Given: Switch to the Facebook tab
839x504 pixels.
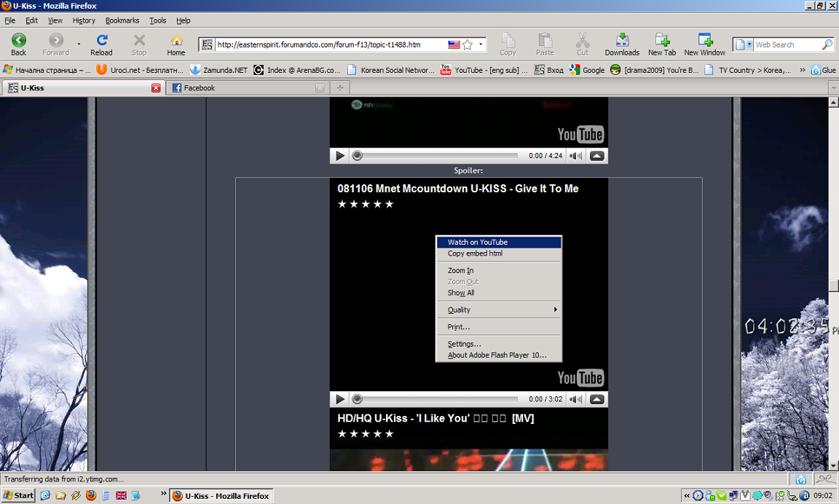Looking at the screenshot, I should [x=248, y=87].
